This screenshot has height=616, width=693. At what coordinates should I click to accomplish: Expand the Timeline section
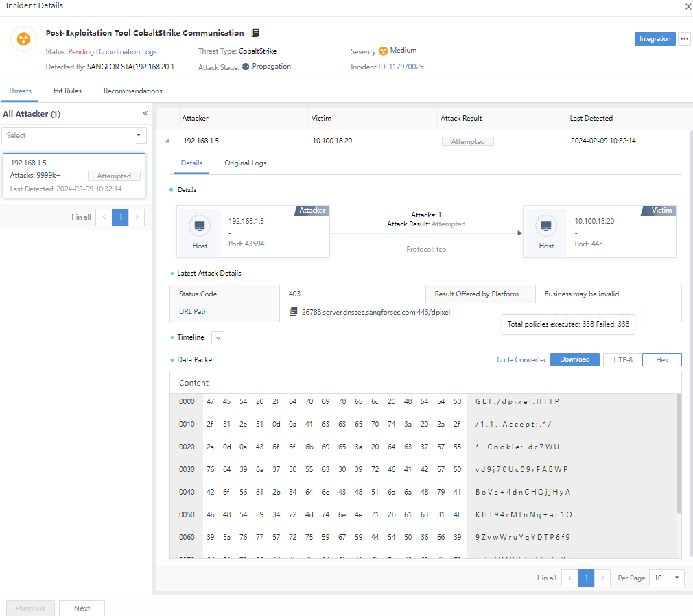pos(218,337)
